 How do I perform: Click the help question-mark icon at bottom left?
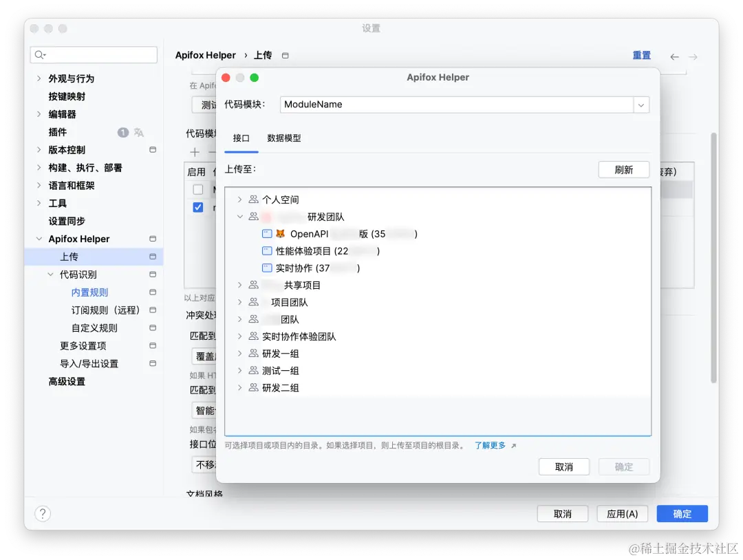pyautogui.click(x=43, y=513)
